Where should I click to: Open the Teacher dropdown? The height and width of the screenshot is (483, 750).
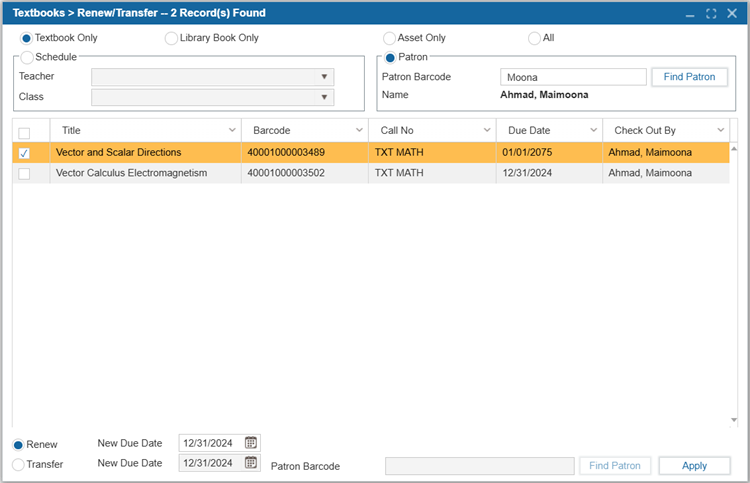click(x=324, y=77)
